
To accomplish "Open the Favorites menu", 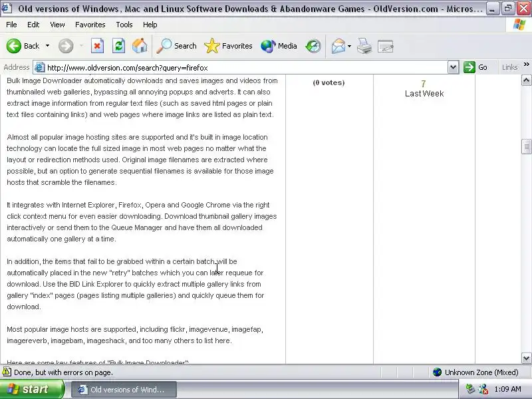I will pos(90,25).
